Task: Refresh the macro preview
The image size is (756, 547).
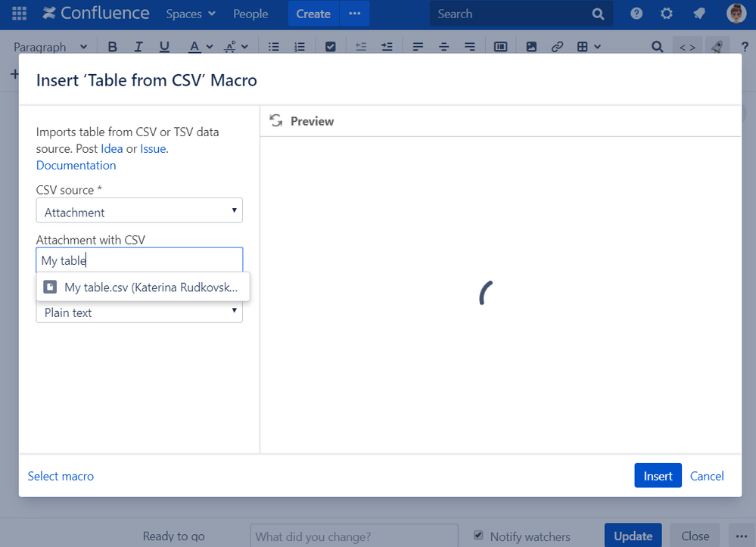Action: click(x=275, y=120)
